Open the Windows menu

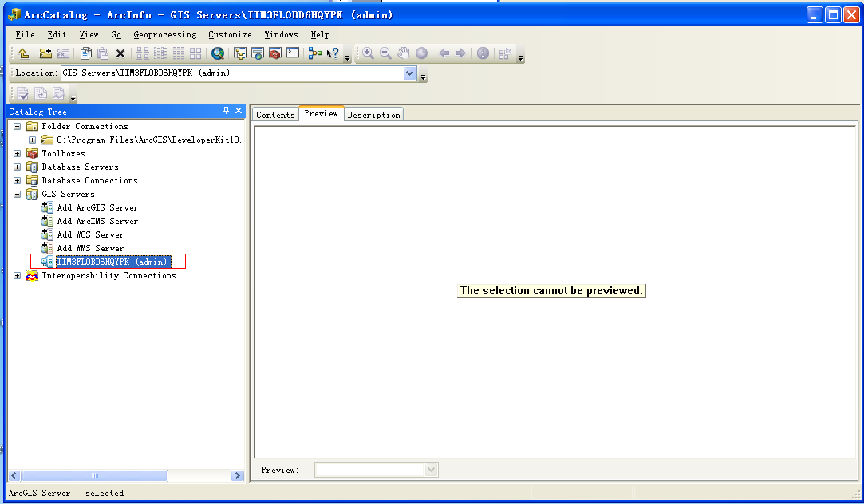281,35
